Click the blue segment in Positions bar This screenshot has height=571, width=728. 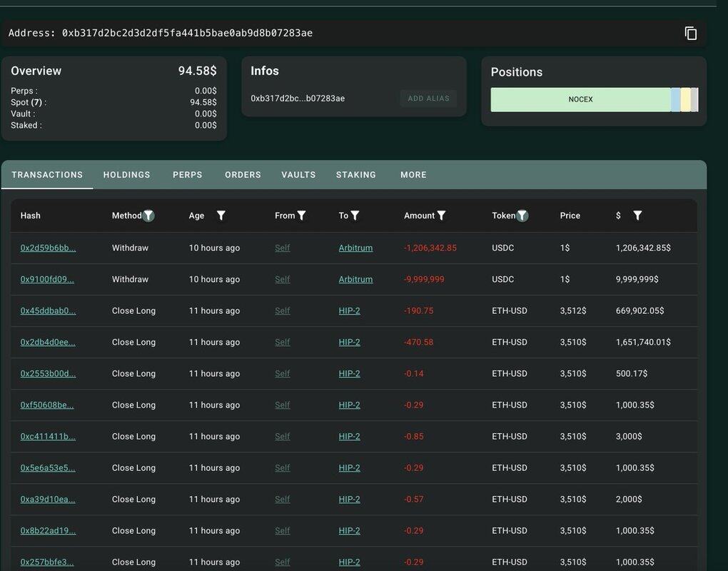tap(675, 100)
